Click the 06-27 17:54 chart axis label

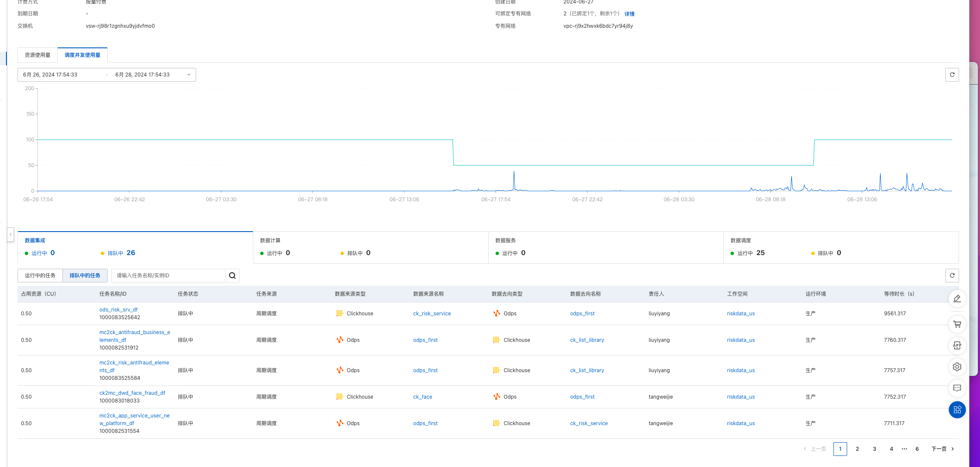pyautogui.click(x=496, y=200)
